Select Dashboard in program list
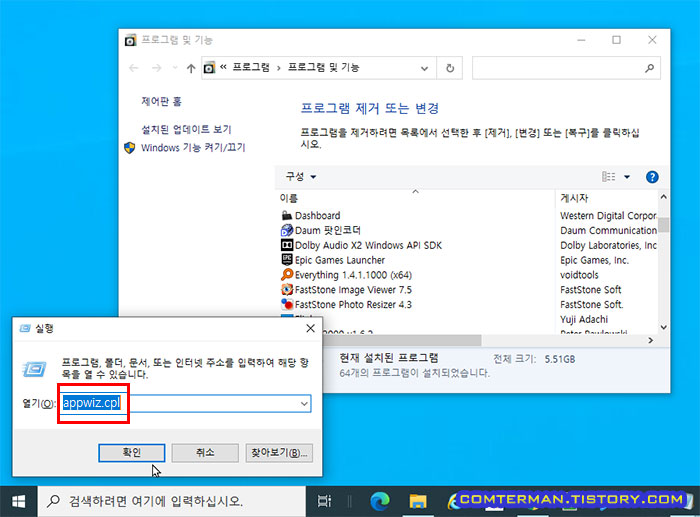This screenshot has height=517, width=700. click(x=317, y=216)
